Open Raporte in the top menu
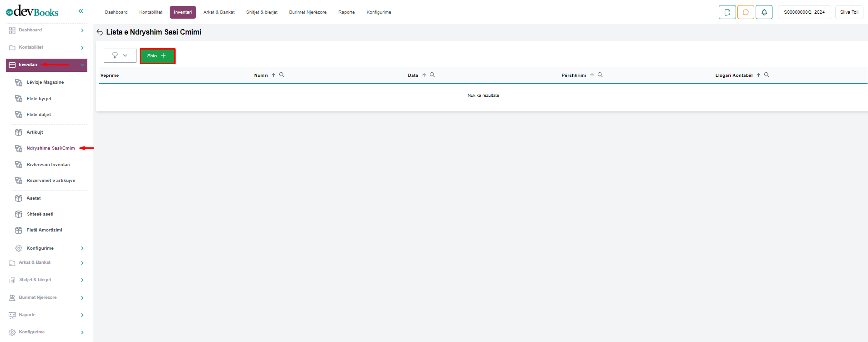 pos(346,12)
